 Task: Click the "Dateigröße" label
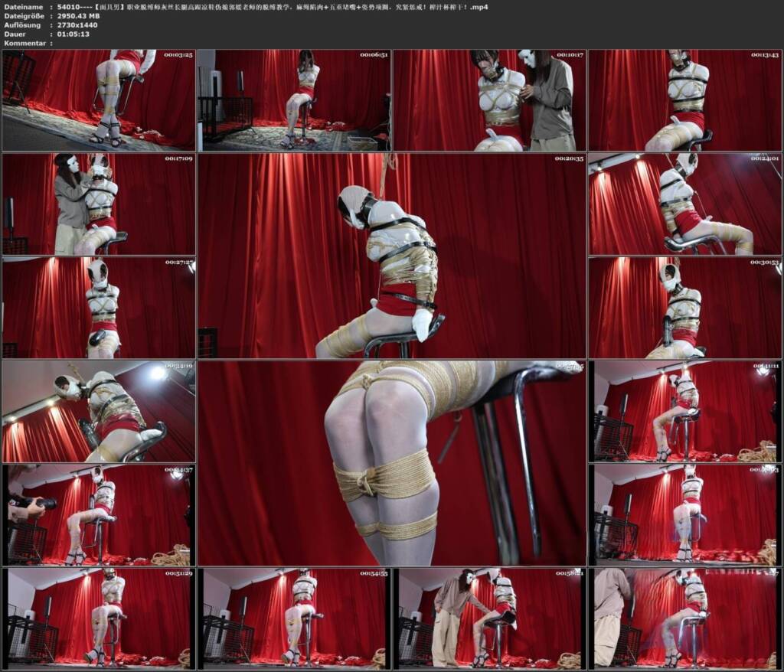24,16
